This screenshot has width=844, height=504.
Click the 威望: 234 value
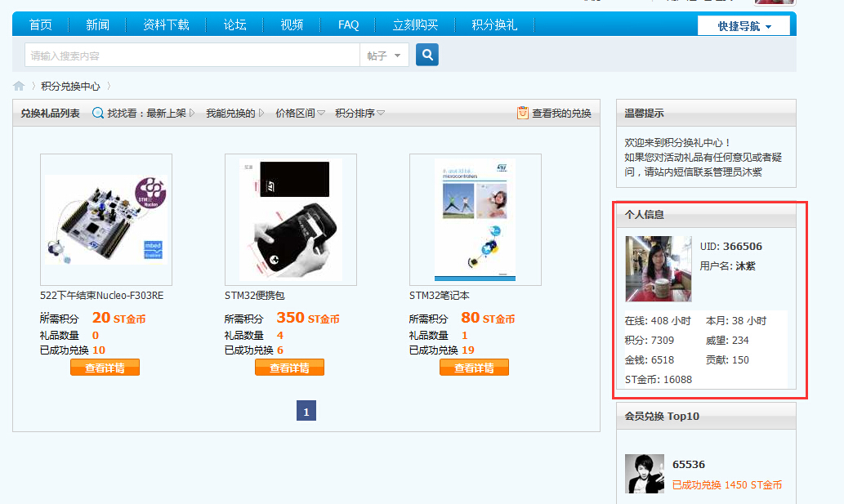[x=727, y=340]
